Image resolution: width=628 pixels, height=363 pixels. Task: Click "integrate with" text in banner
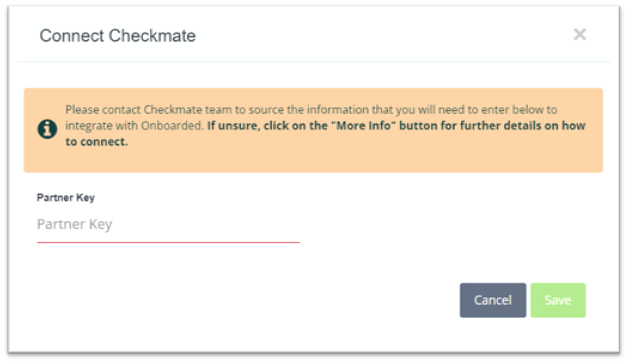[x=102, y=126]
